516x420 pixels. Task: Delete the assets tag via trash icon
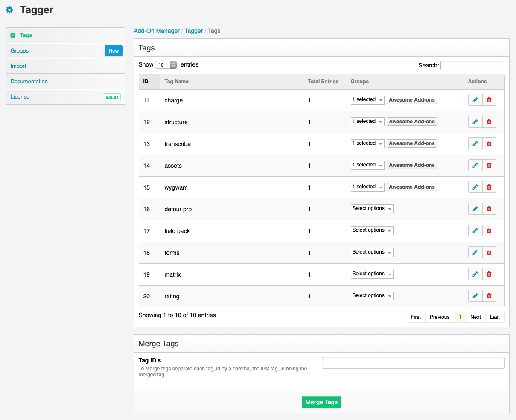click(489, 165)
